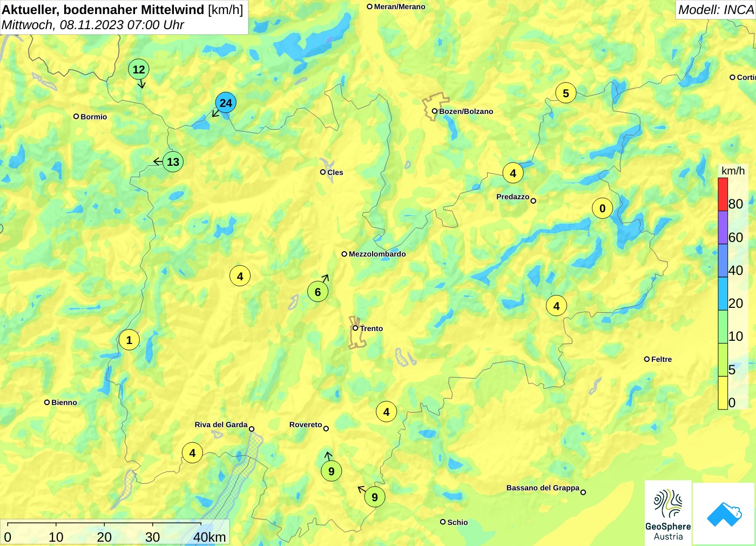Select station marker 4 west of Feltre
This screenshot has width=756, height=546.
click(x=556, y=306)
